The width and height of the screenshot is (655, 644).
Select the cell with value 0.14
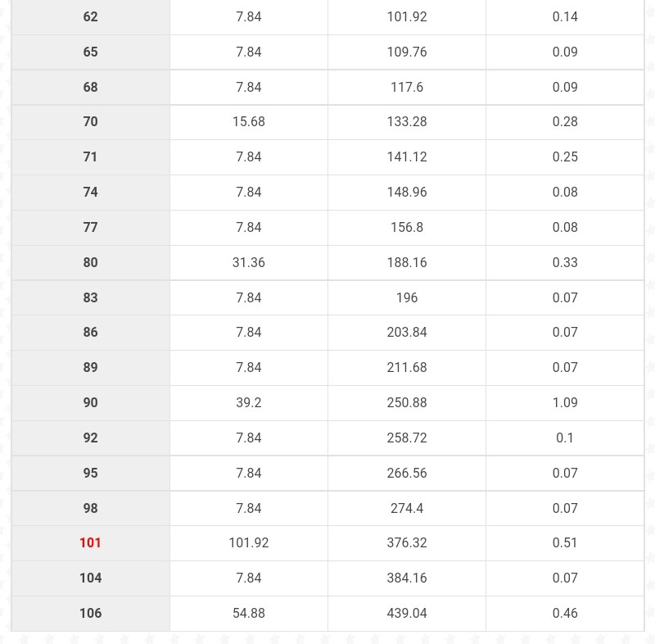coord(565,16)
